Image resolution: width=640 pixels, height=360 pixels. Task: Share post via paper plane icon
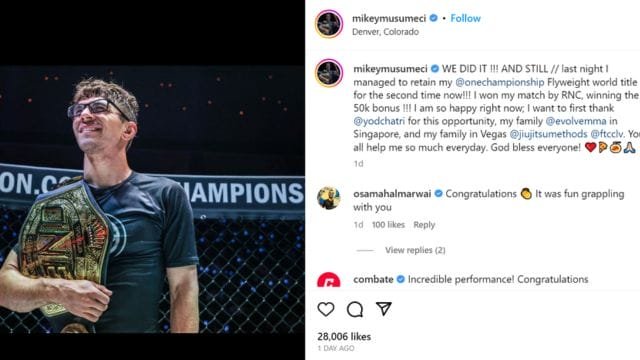pos(384,309)
